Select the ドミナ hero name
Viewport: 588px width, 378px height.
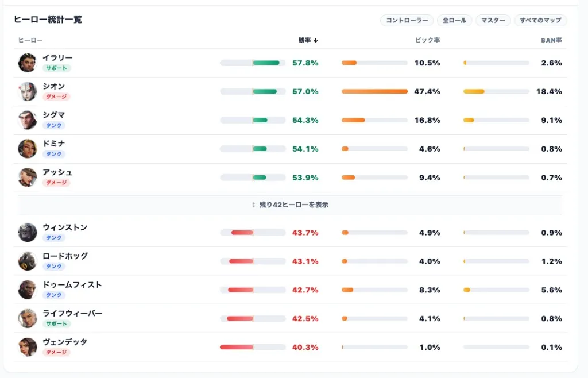point(53,144)
